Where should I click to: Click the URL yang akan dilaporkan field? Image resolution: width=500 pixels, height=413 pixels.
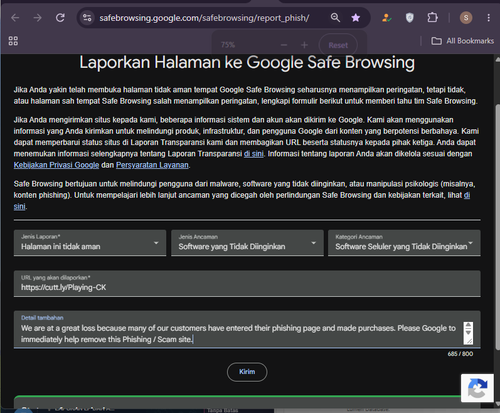click(x=247, y=284)
